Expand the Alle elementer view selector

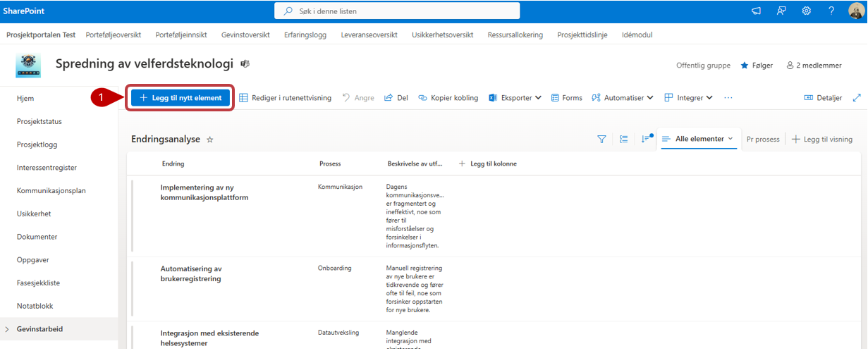698,139
